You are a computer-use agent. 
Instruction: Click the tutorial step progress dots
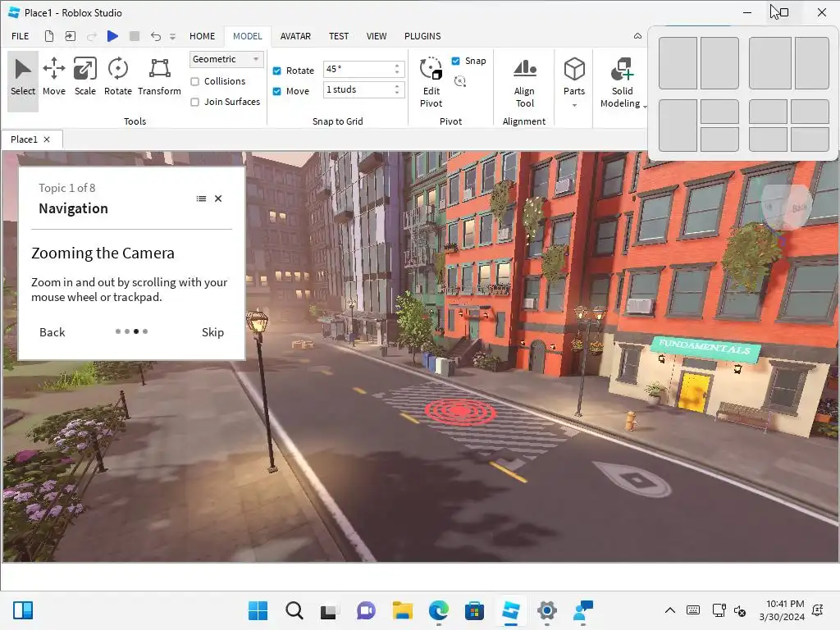point(132,331)
